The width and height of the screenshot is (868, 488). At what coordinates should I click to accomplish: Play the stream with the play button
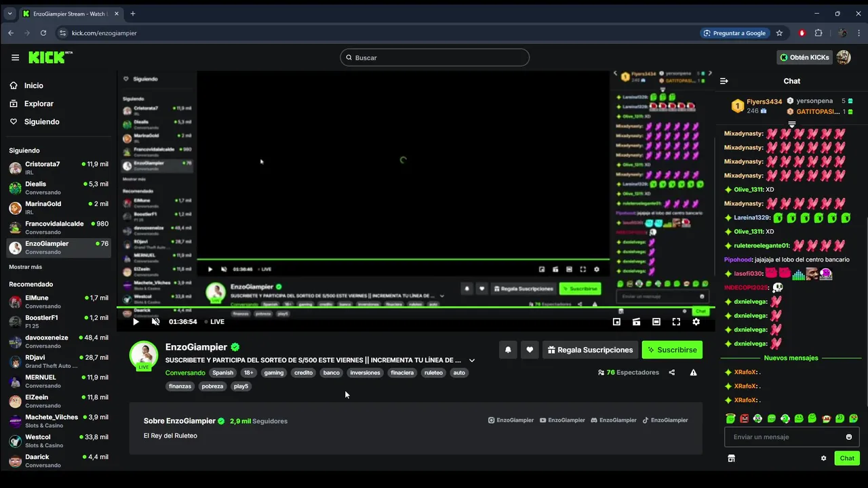click(136, 322)
